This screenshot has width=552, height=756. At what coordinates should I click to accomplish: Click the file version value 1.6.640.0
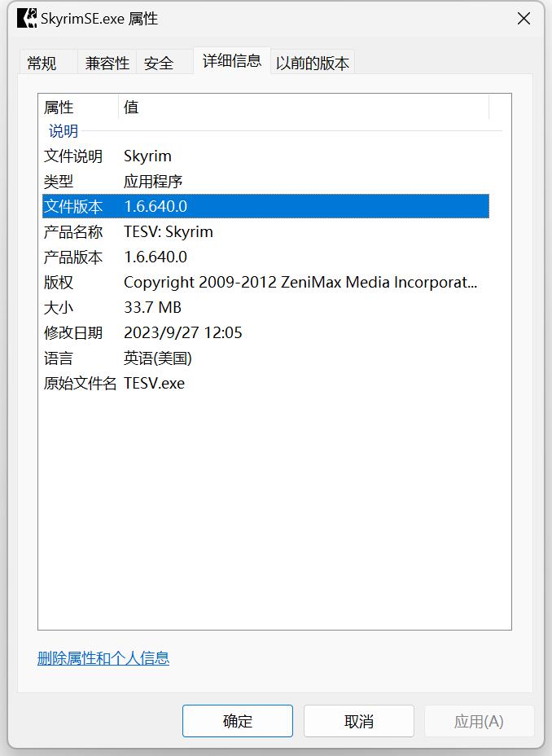tap(156, 206)
